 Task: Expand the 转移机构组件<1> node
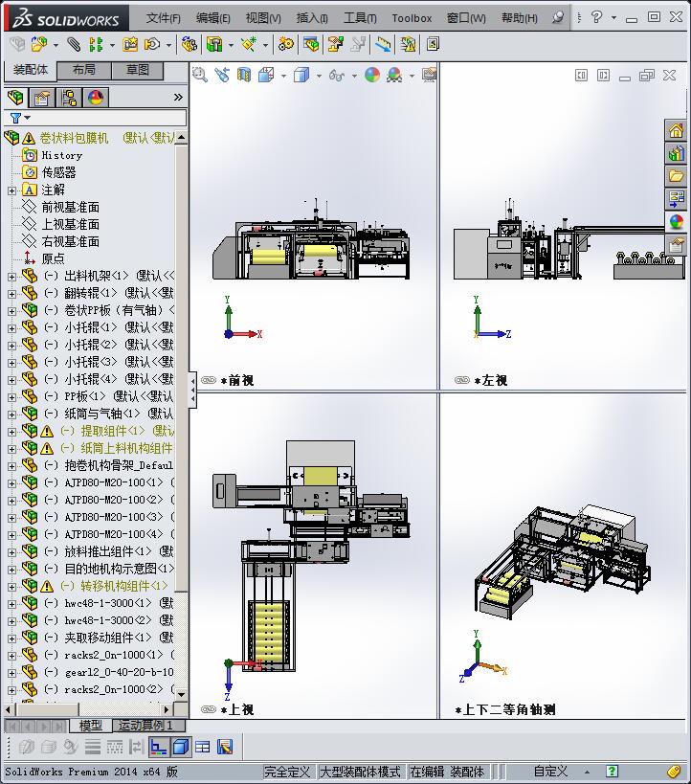click(12, 587)
